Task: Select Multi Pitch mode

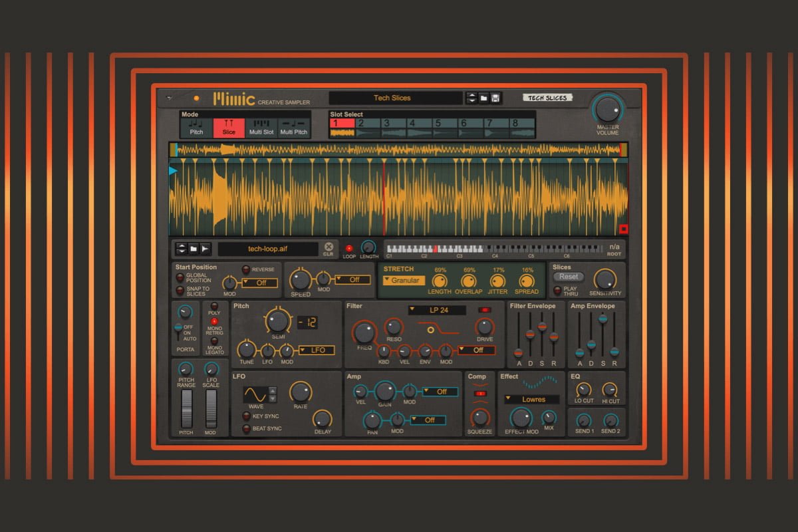Action: point(293,127)
